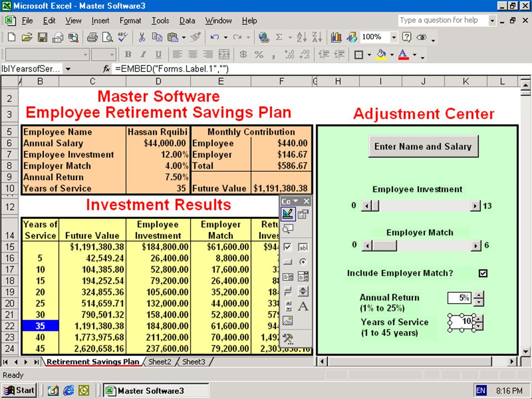532x399 pixels.
Task: Open the Fill Color dropdown arrow
Action: point(392,55)
